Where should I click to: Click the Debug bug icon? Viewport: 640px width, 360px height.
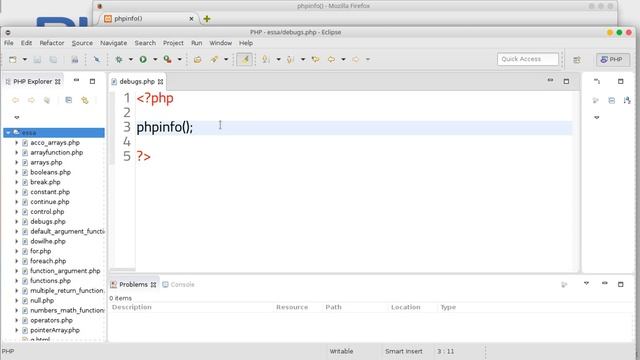click(x=119, y=60)
